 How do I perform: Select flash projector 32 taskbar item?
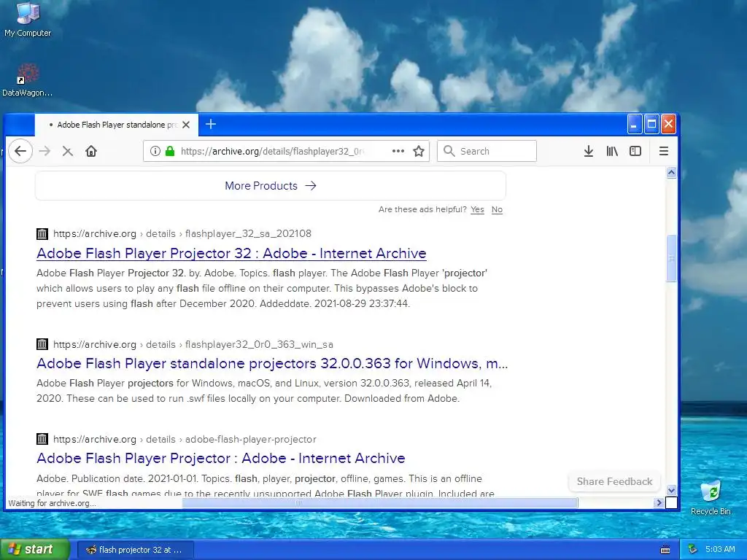pos(135,550)
